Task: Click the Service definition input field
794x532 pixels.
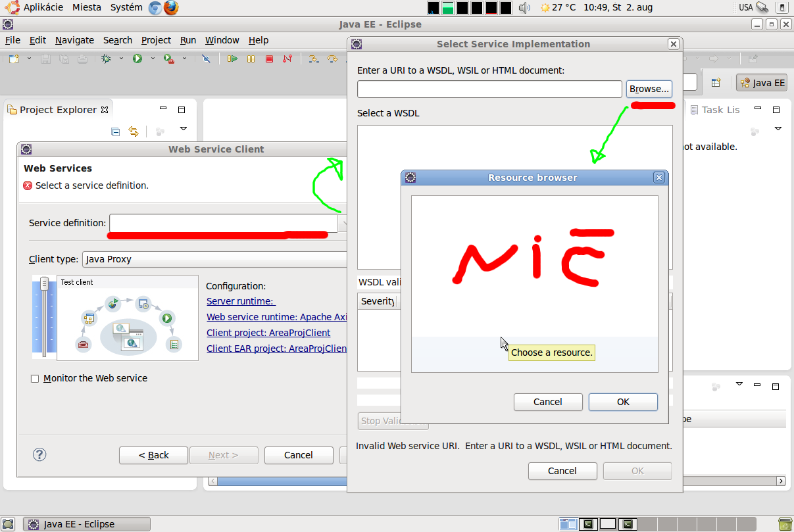Action: tap(224, 223)
